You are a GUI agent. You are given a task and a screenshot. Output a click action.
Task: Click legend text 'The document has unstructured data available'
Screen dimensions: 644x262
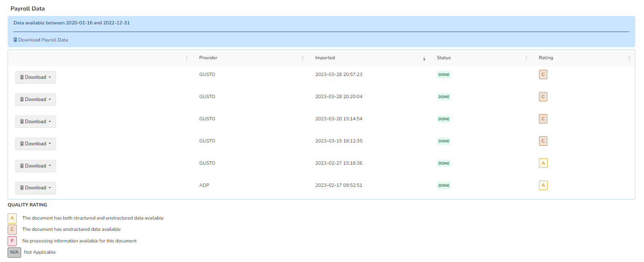coord(72,229)
